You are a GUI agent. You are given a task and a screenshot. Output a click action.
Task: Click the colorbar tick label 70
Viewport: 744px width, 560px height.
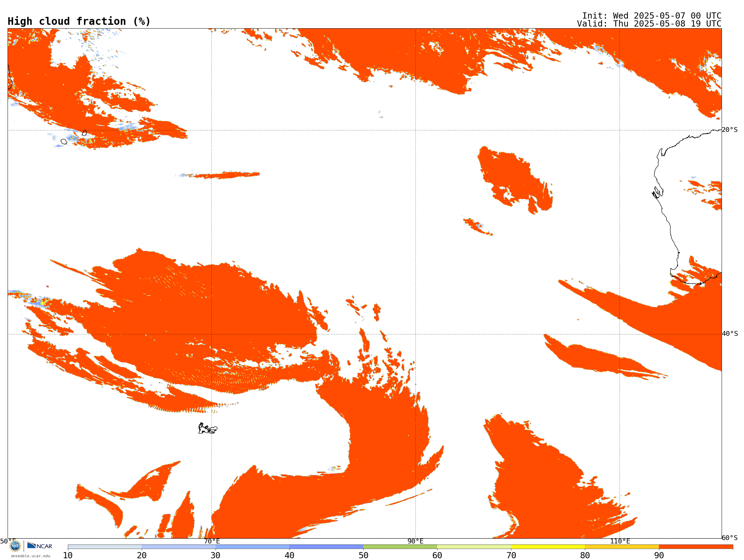[511, 555]
